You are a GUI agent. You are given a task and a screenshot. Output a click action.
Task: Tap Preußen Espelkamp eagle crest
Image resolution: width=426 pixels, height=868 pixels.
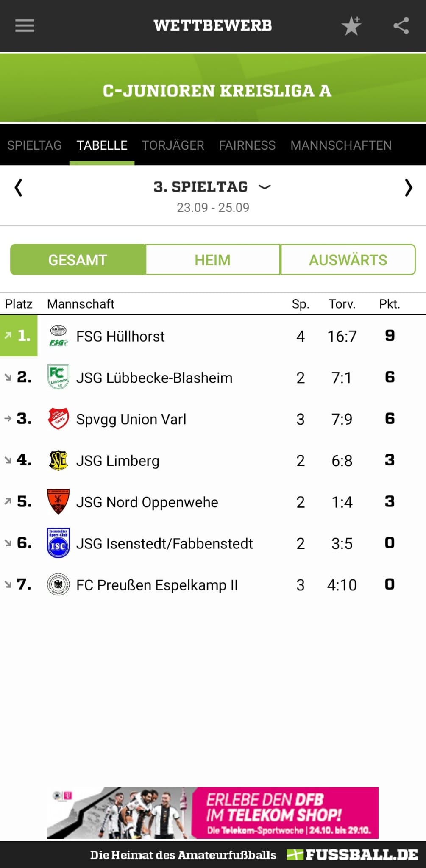click(x=58, y=585)
